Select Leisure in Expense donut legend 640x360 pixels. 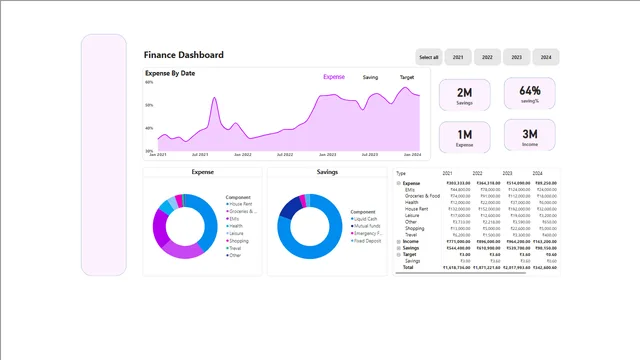click(x=235, y=233)
